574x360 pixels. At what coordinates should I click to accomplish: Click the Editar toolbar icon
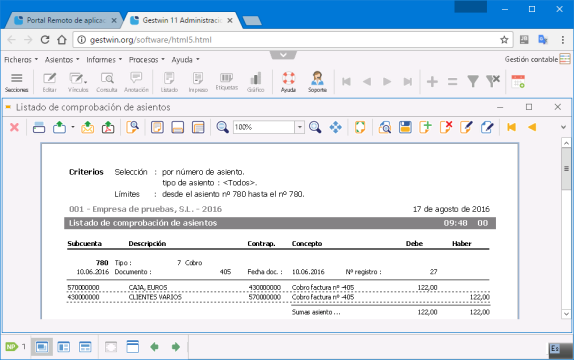(49, 82)
